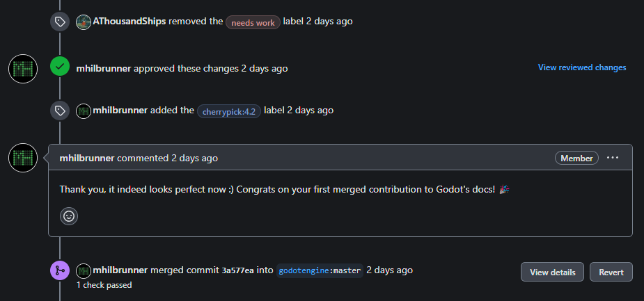The image size is (644, 301).
Task: Open mhilbrunner avatar beside approval event
Action: pos(23,69)
